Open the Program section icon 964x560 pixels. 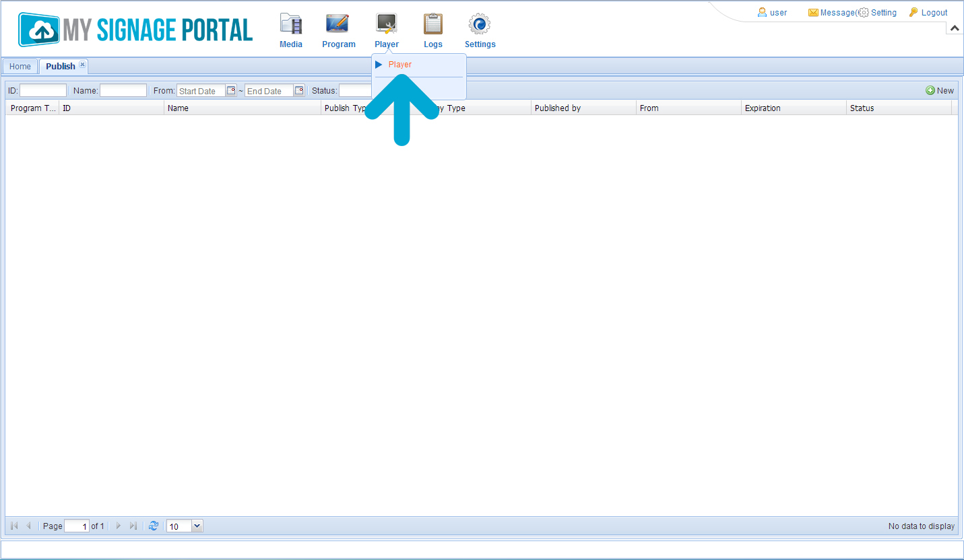(x=338, y=24)
